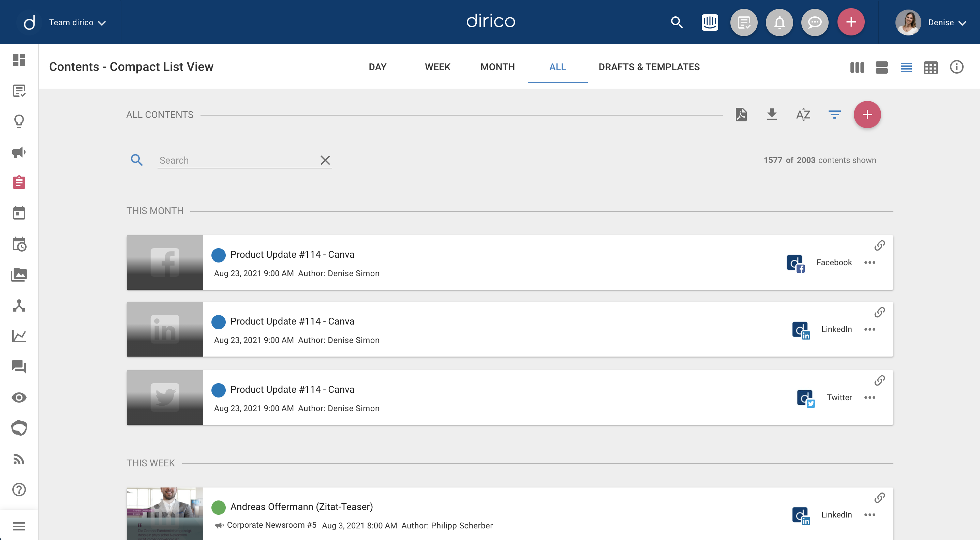The height and width of the screenshot is (540, 980).
Task: Open more options for Twitter post
Action: coord(870,397)
